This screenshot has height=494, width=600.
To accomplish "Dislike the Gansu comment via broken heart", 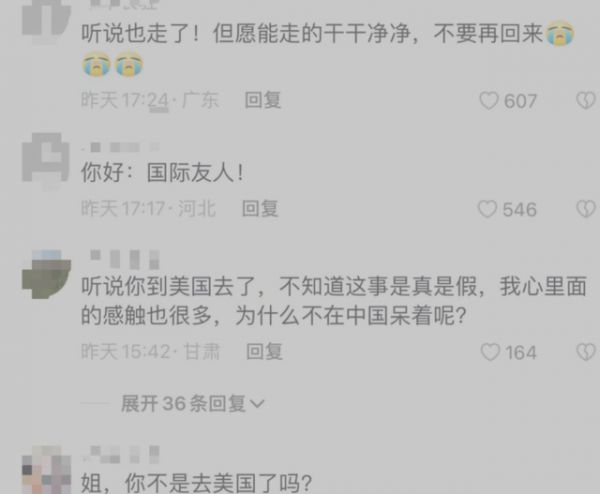I will (x=586, y=352).
